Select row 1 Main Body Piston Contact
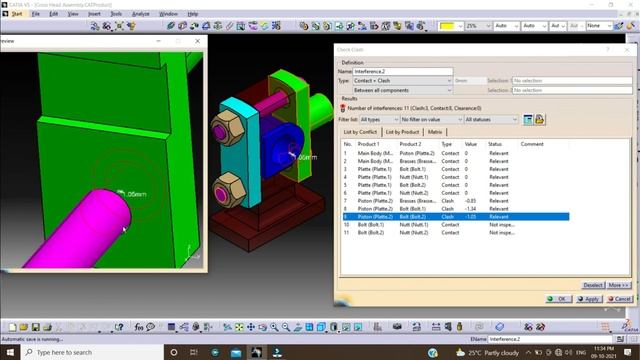Image resolution: width=640 pixels, height=360 pixels. [456, 153]
